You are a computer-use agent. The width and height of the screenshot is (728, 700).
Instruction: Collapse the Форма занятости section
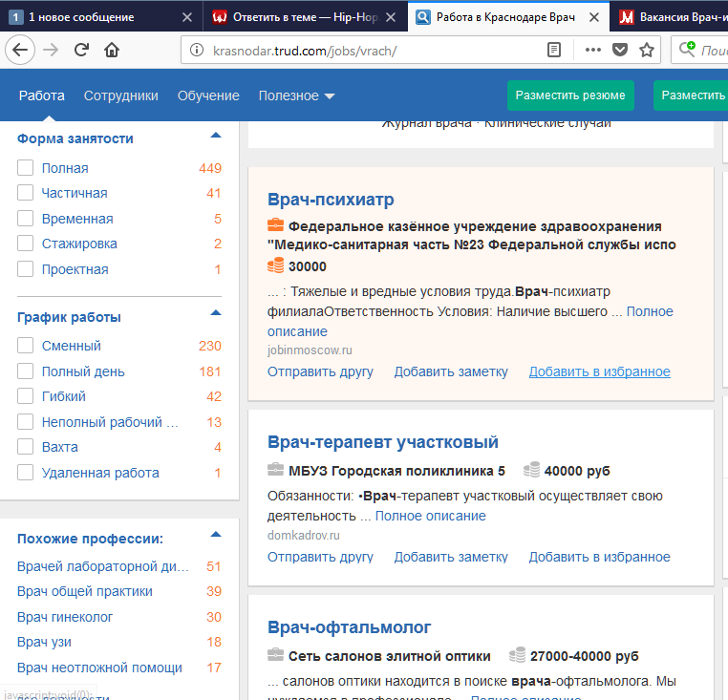click(216, 136)
